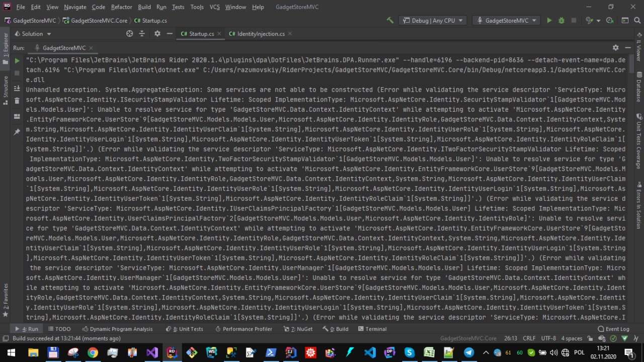This screenshot has width=644, height=362.
Task: Click the Collapse All icon in Solution panel
Action: (x=141, y=34)
